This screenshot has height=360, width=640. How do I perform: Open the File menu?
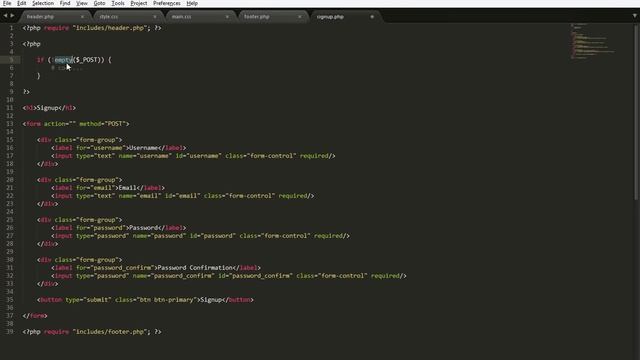[x=7, y=3]
